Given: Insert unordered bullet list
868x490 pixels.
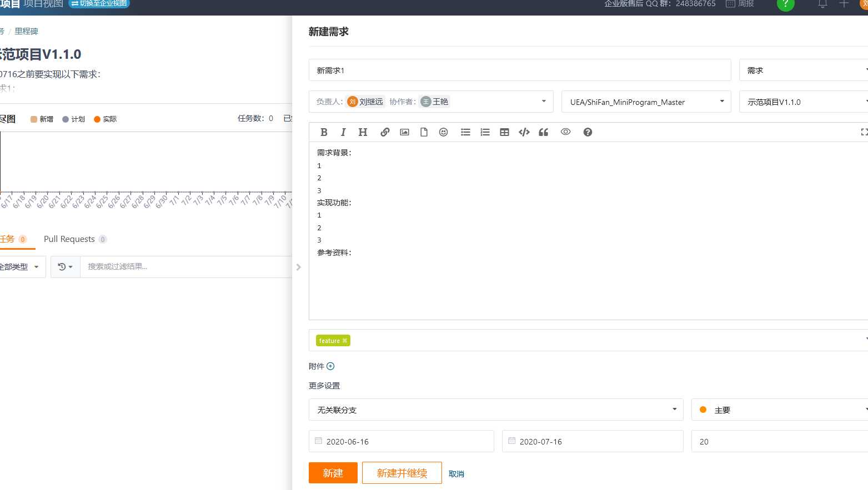Looking at the screenshot, I should 465,132.
